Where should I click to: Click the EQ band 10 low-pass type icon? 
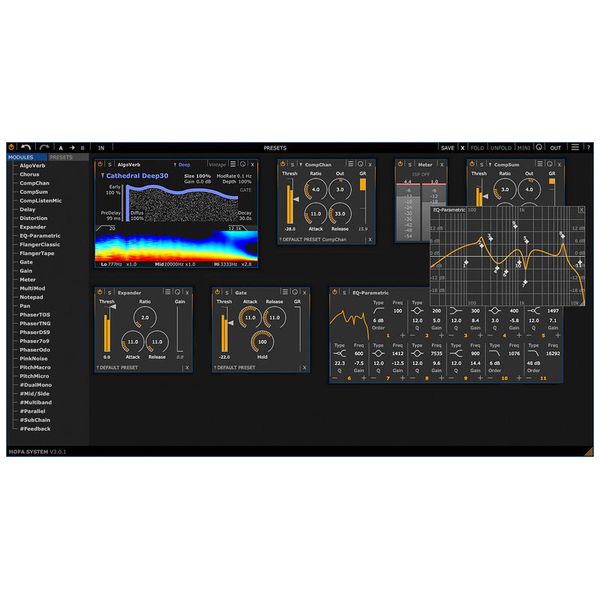coord(495,353)
